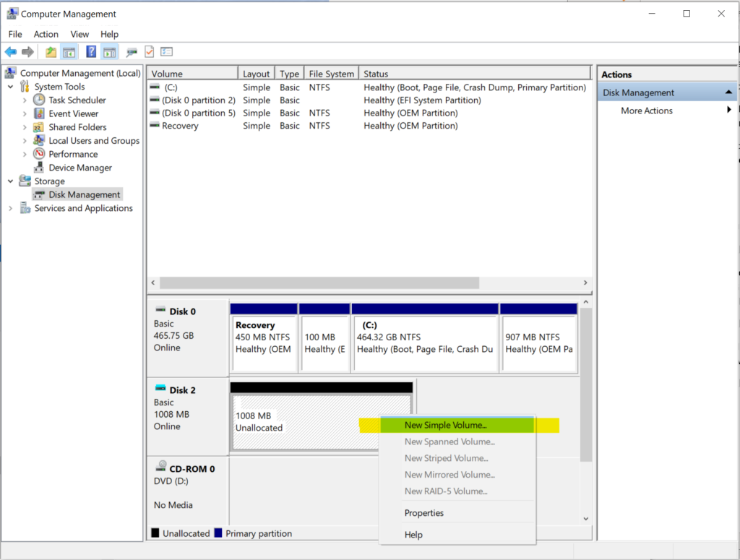
Task: Expand the Services and Applications node
Action: pyautogui.click(x=11, y=208)
